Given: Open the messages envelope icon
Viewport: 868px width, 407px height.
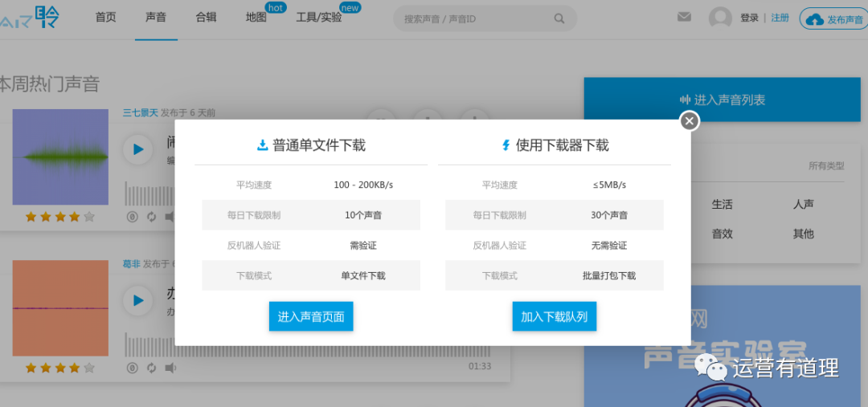Looking at the screenshot, I should point(684,17).
